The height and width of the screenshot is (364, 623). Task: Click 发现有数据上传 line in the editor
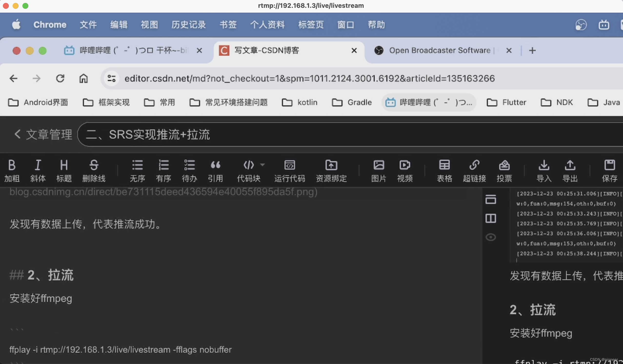coord(86,224)
